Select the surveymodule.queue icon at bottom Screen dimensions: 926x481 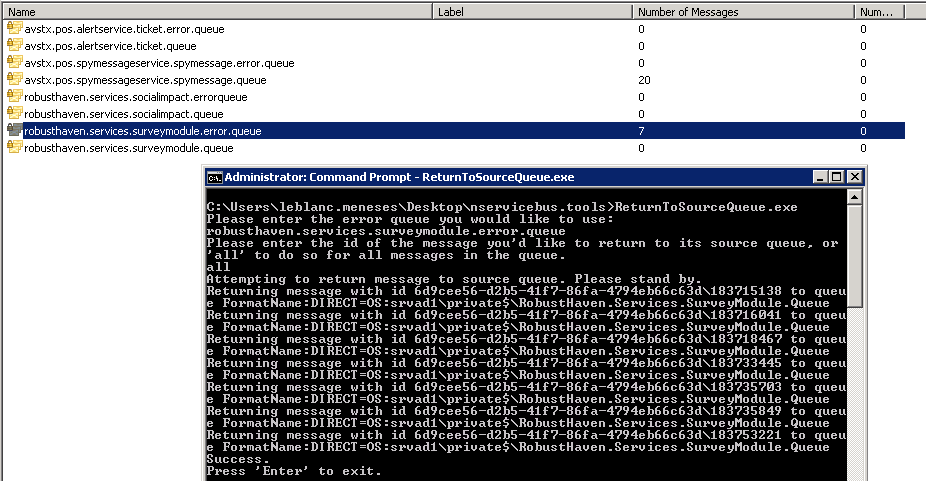pos(14,148)
